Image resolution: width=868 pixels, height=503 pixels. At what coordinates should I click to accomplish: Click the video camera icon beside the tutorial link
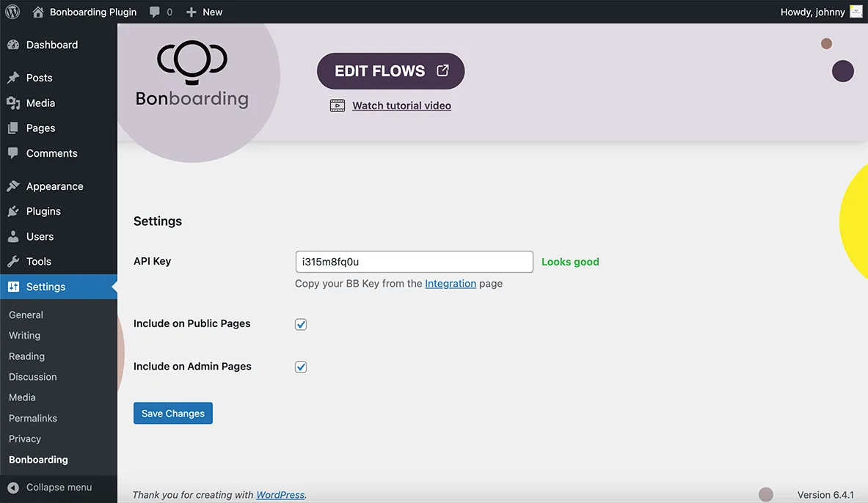tap(338, 105)
